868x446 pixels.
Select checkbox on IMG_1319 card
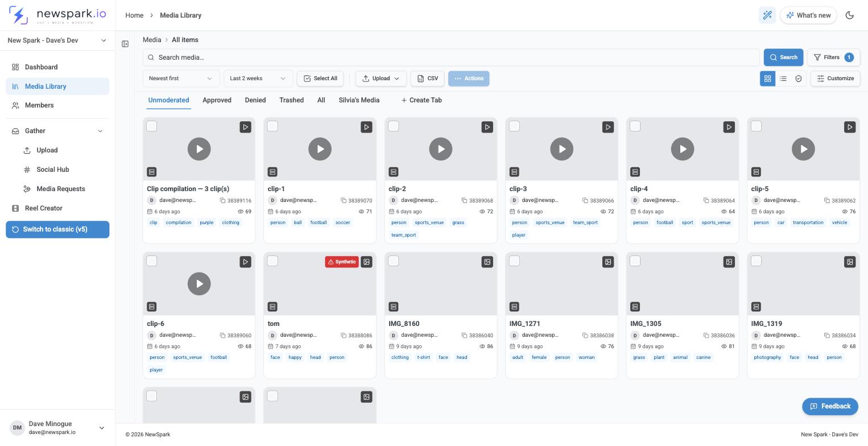[756, 261]
